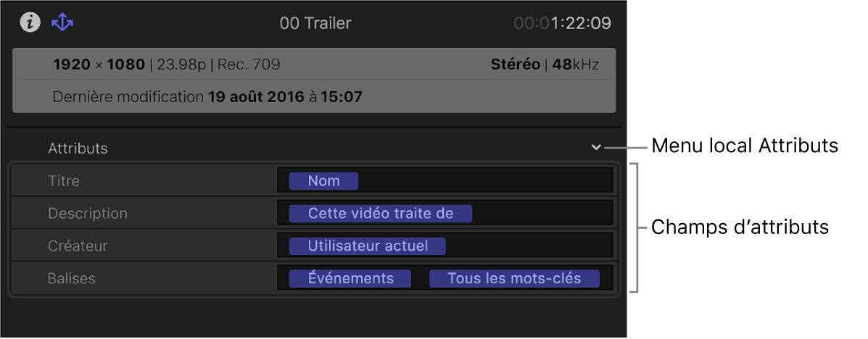The image size is (868, 339).
Task: Select the 'Cette vidéo traite de' token
Action: [x=381, y=214]
